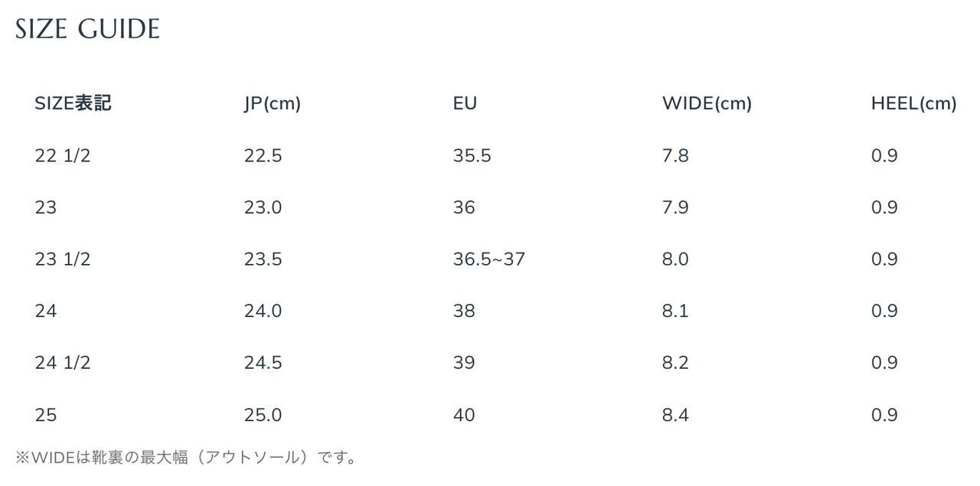Select the width value 7.8
Viewport: 980px width, 486px height.
[x=675, y=155]
